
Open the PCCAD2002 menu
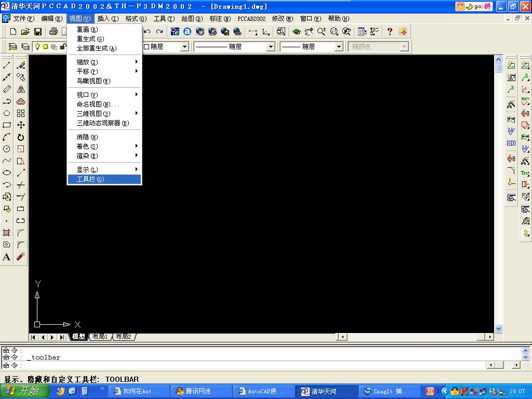tap(251, 19)
